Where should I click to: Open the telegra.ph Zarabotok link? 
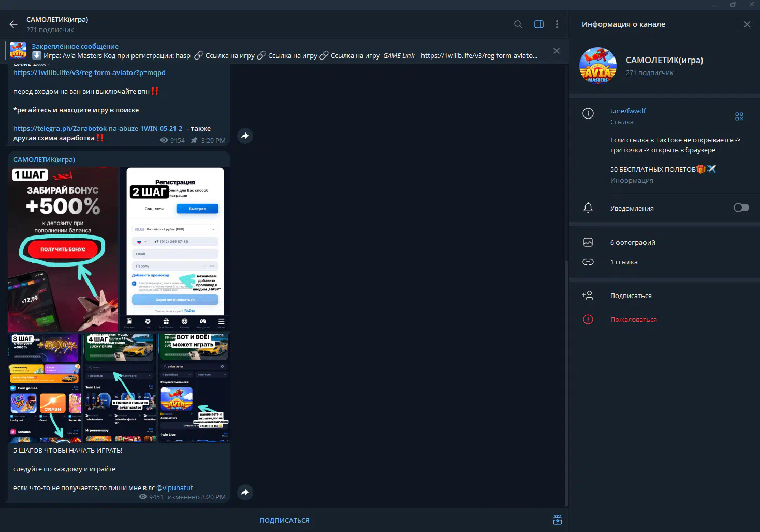[x=98, y=128]
